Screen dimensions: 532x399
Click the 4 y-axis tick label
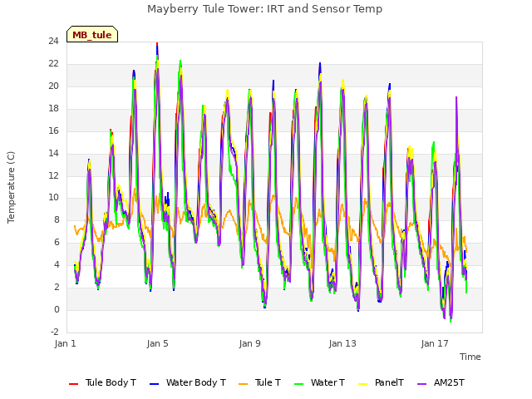(x=57, y=265)
